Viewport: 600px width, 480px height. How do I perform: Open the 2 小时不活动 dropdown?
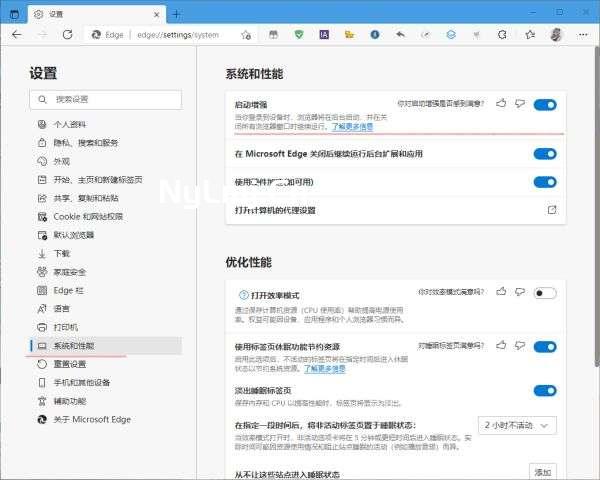click(x=517, y=425)
